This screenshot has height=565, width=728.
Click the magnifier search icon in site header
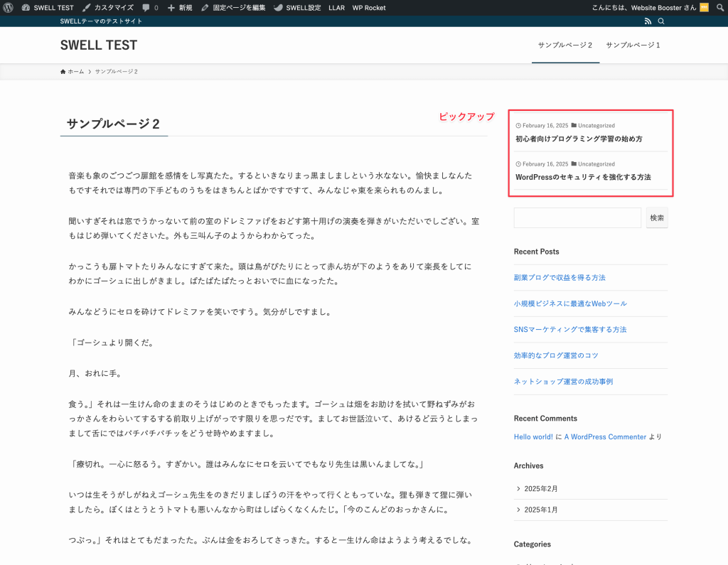click(660, 21)
